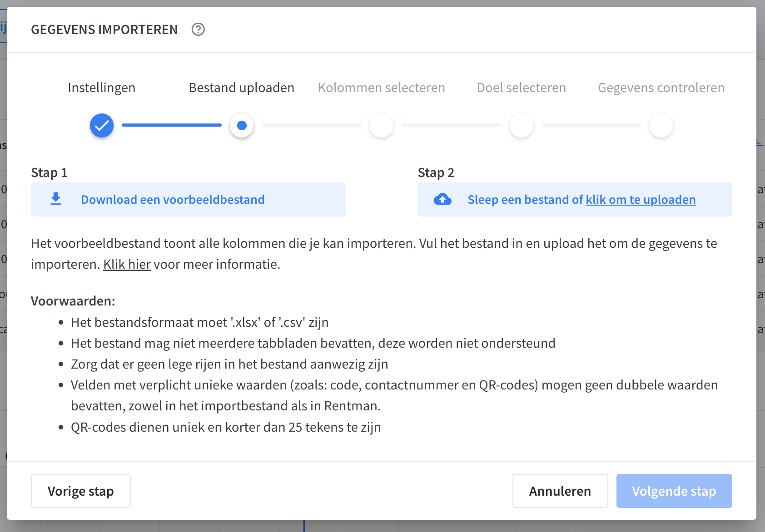This screenshot has width=765, height=532.
Task: Continue with Volgende stap
Action: pos(674,491)
